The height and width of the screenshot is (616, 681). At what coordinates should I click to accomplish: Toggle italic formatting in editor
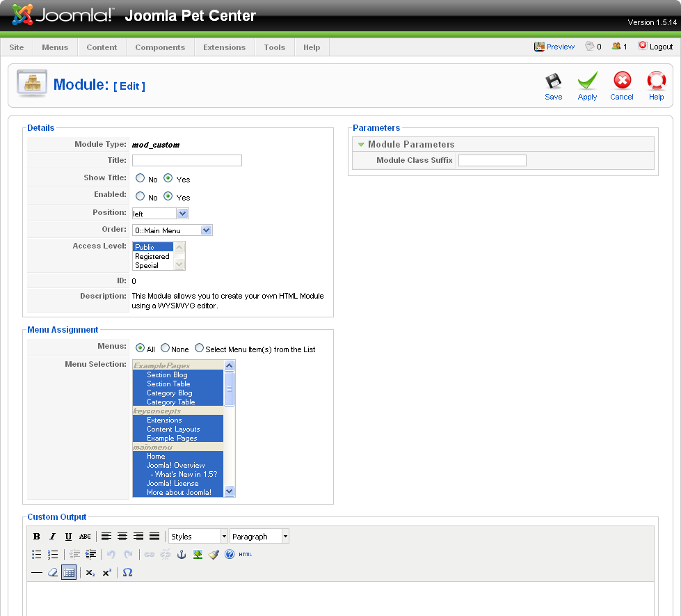[x=53, y=537]
